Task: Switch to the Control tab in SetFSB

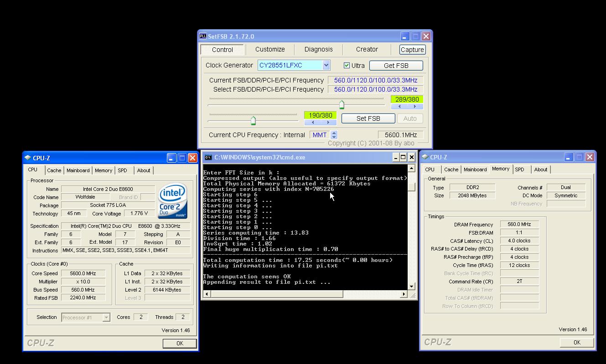Action: pyautogui.click(x=223, y=50)
